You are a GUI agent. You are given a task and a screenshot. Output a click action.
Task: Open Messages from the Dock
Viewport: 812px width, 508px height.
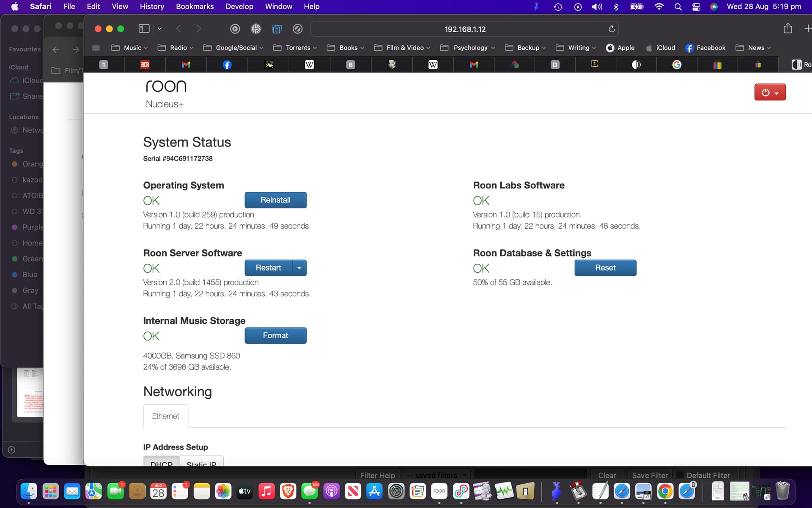point(310,491)
